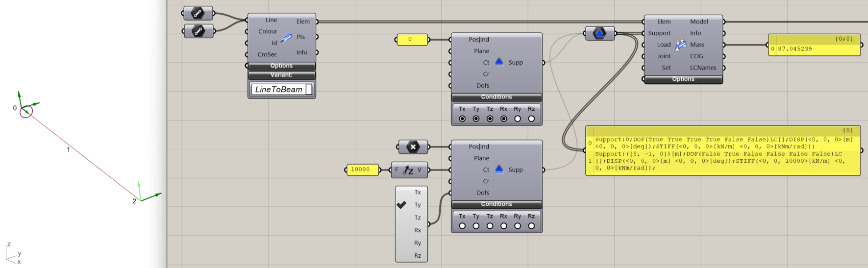Select the hexagon X point parameter
The height and width of the screenshot is (268, 868).
413,146
